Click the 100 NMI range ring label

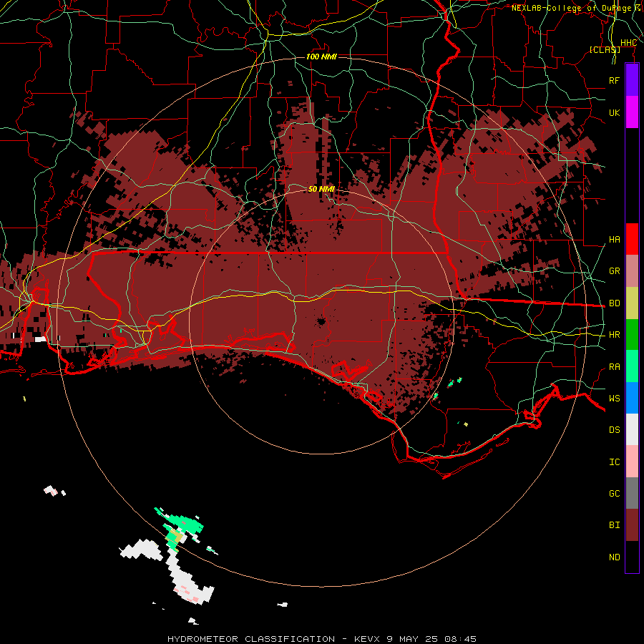point(321,57)
